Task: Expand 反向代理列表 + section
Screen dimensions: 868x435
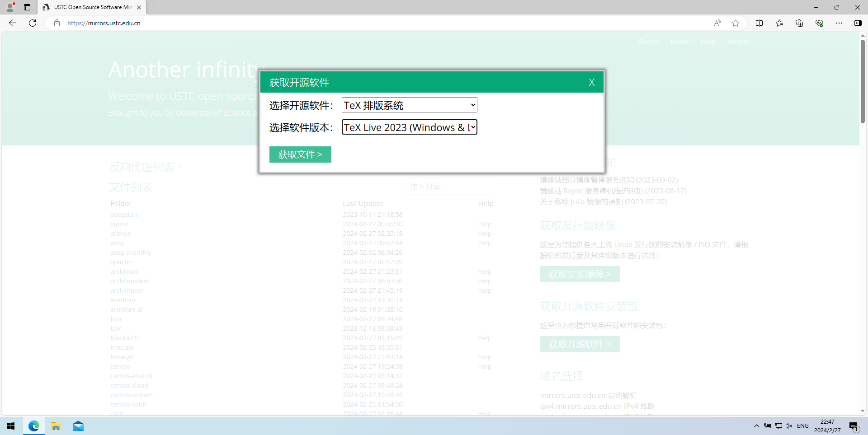Action: tap(146, 167)
